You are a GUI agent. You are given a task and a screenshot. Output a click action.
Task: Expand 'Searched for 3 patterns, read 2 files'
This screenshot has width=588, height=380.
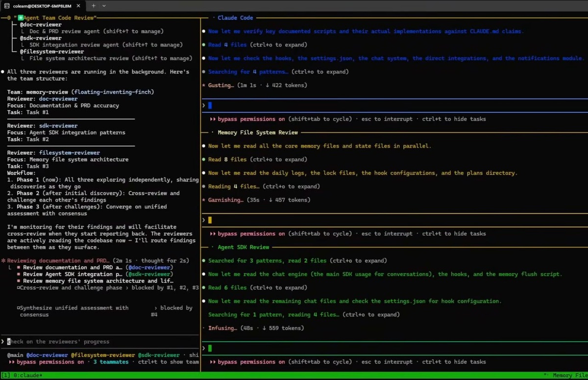point(297,261)
